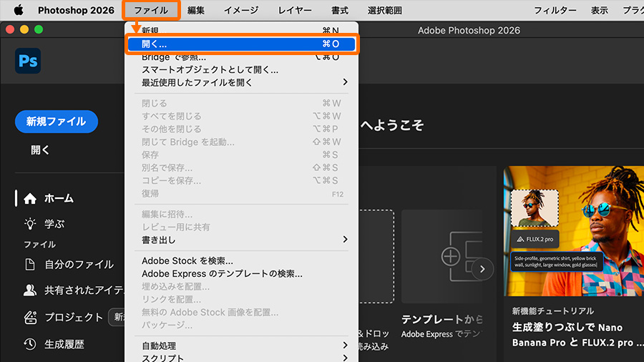Open the レイヤー menu
Screen dimensions: 644x362
click(x=295, y=10)
